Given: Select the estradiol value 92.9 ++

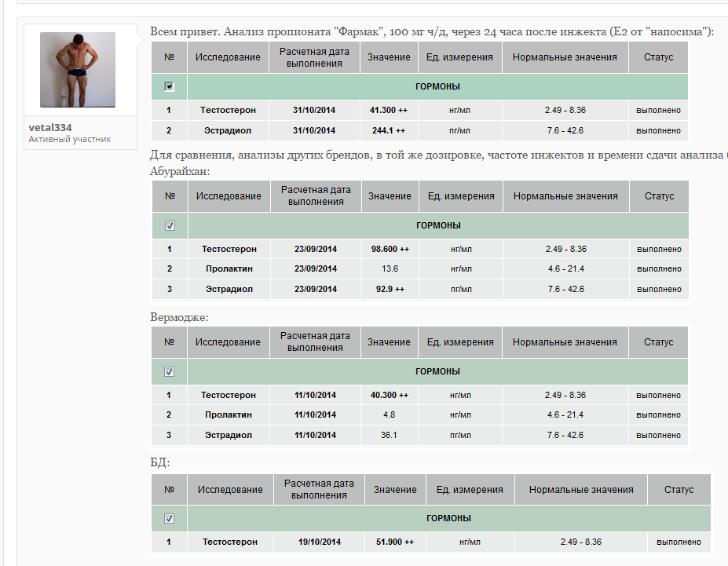Looking at the screenshot, I should coord(390,290).
